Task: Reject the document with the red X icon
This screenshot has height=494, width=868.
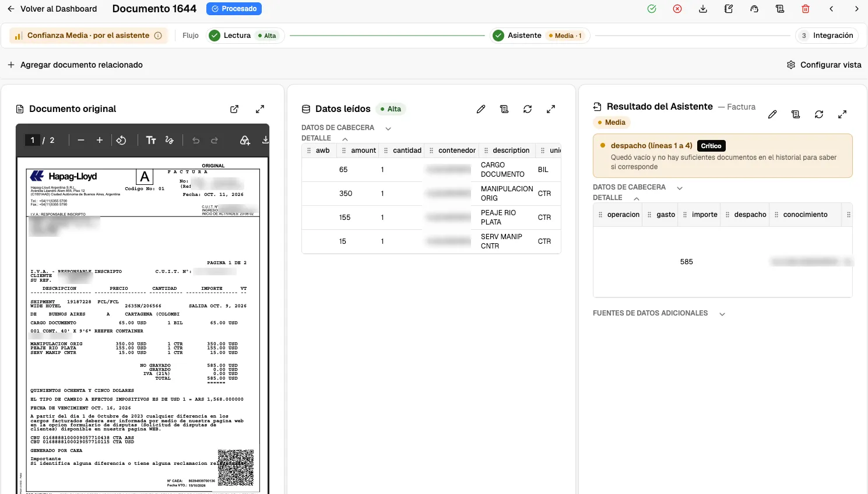Action: (x=677, y=9)
